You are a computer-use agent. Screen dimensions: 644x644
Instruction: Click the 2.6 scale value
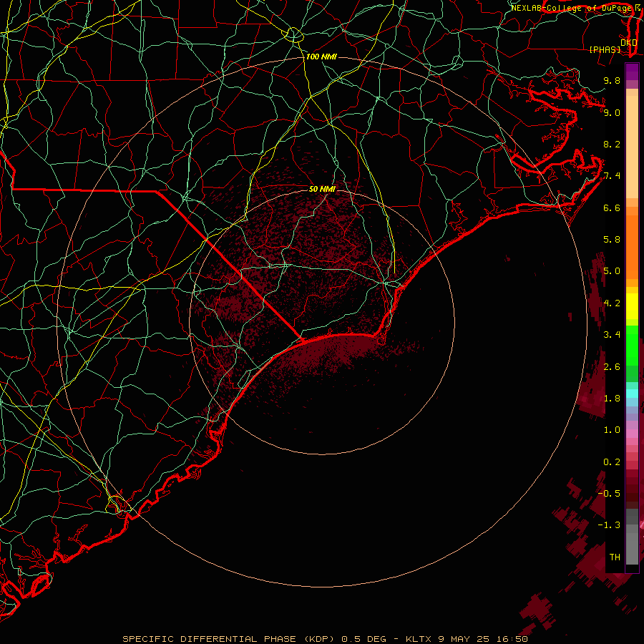click(612, 367)
